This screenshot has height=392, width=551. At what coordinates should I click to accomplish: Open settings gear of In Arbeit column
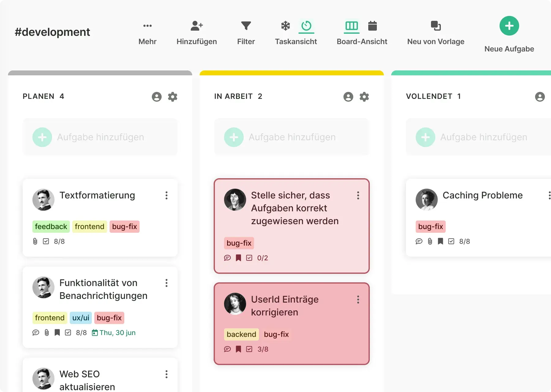pos(364,97)
